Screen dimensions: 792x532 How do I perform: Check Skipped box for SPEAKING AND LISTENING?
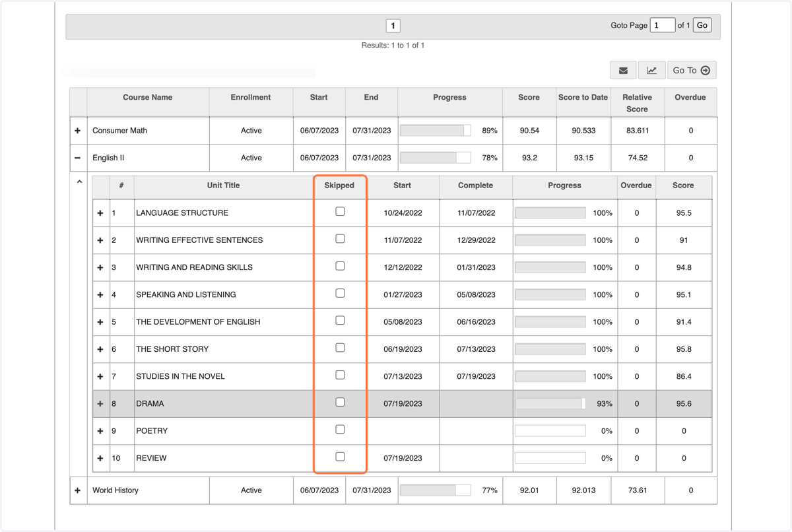point(340,293)
